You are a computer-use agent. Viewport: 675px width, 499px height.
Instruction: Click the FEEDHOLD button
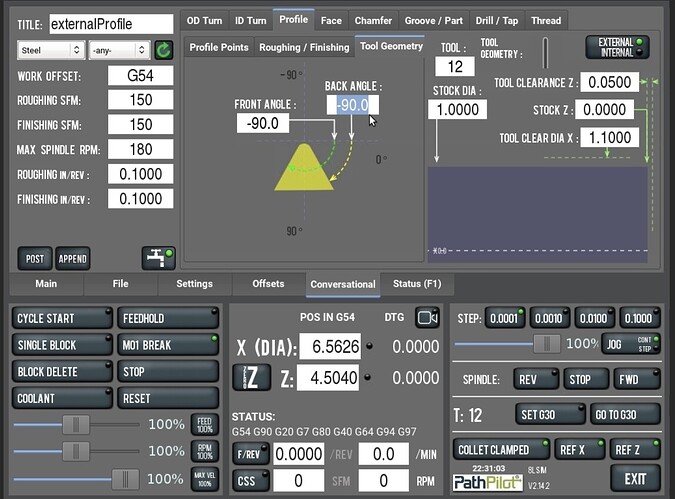[x=168, y=319]
